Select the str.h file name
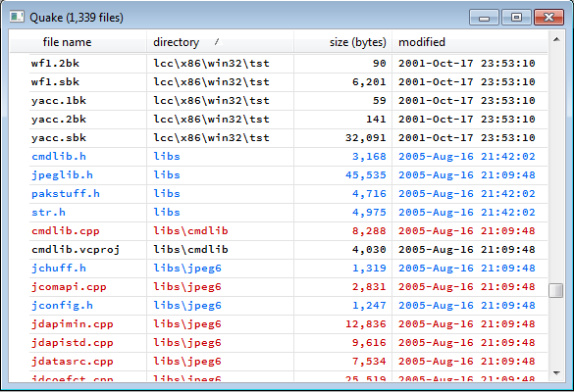Screen dimensions: 574x392 coord(48,213)
